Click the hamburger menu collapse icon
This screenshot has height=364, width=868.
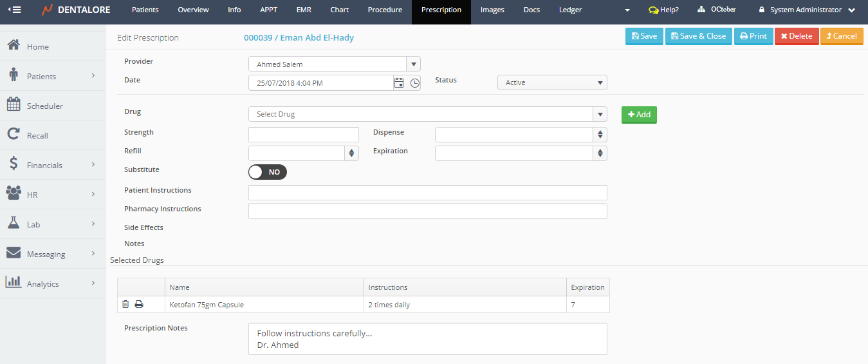(x=14, y=10)
